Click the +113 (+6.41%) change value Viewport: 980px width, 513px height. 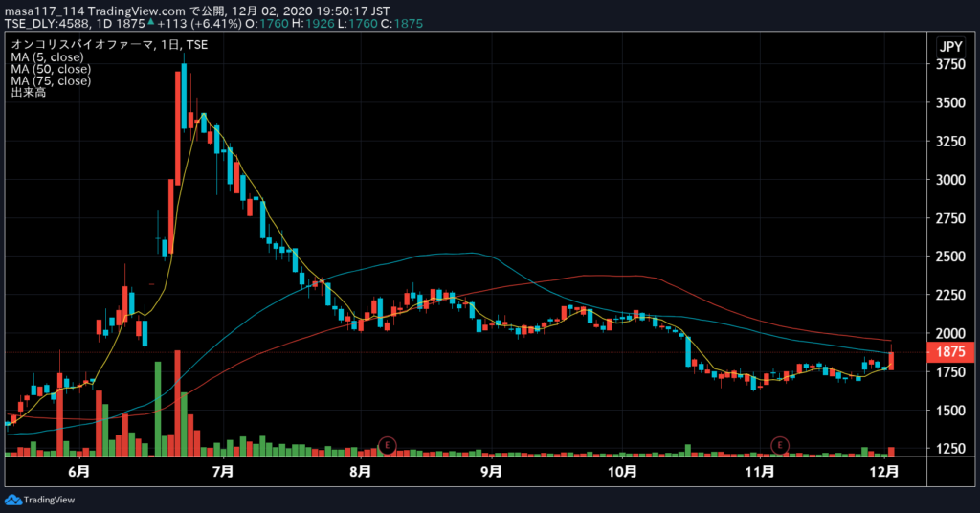click(x=199, y=24)
